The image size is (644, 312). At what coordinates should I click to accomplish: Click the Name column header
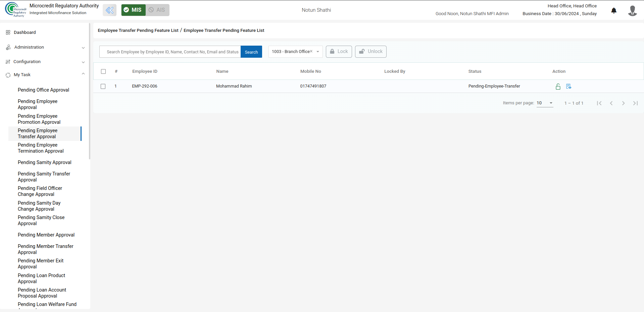point(222,71)
